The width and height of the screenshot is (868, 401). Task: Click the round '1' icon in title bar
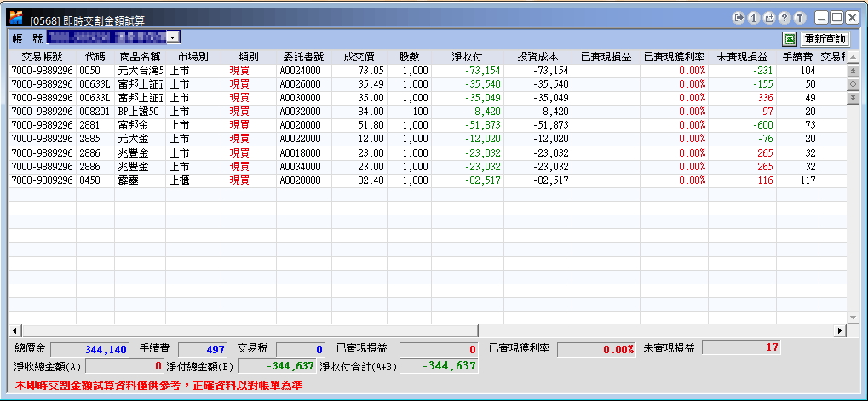coord(754,17)
